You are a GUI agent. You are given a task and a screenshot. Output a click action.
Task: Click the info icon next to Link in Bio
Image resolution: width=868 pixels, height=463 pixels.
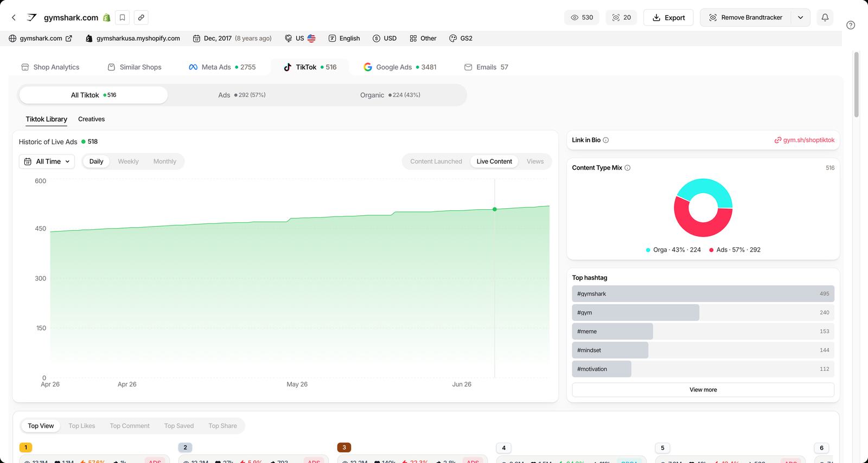tap(606, 140)
